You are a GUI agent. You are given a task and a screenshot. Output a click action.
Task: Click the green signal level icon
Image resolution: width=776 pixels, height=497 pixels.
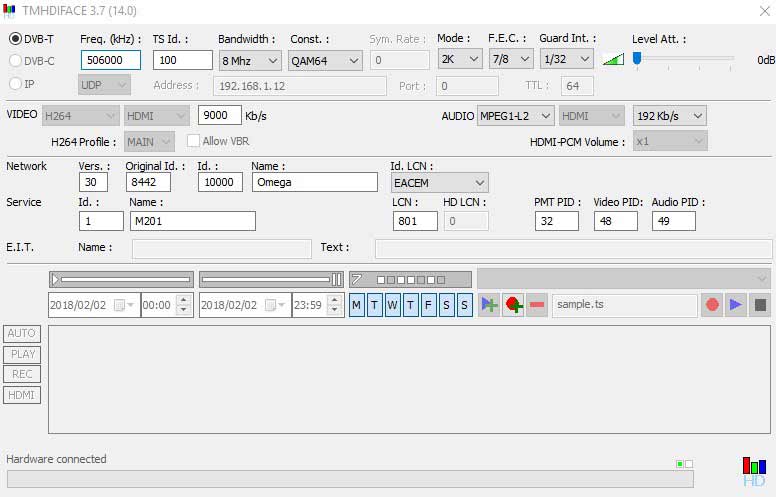[x=613, y=60]
